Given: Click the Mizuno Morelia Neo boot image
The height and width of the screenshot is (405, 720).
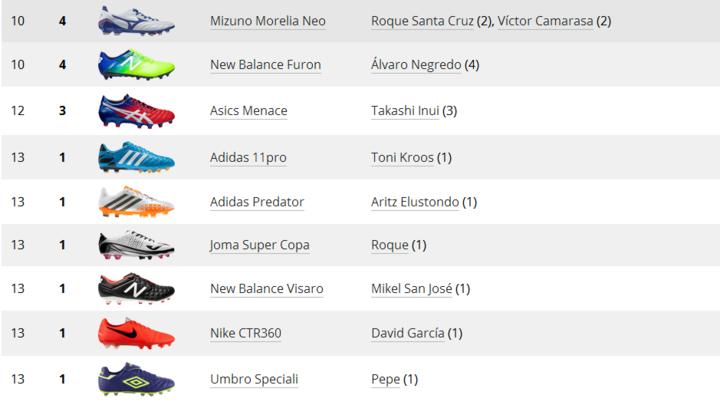Looking at the screenshot, I should (x=136, y=20).
